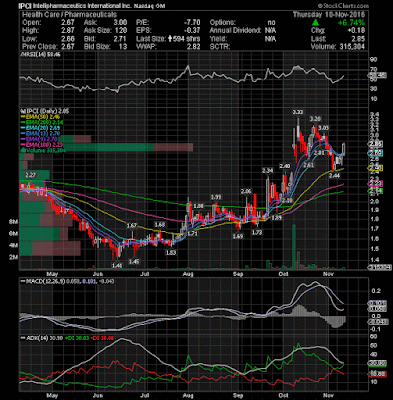
Task: Click the Ask Size value 120
Action: click(x=121, y=31)
